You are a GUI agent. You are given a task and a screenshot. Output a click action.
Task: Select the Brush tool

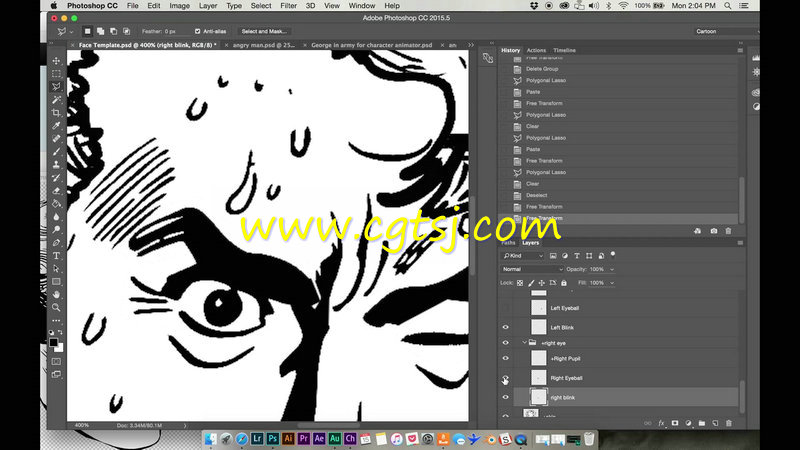pos(56,152)
